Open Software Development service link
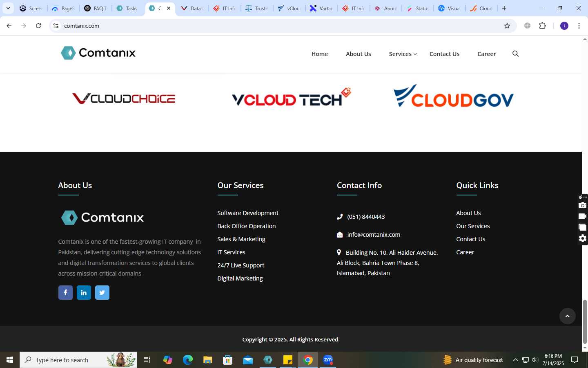This screenshot has width=588, height=368. tap(248, 213)
